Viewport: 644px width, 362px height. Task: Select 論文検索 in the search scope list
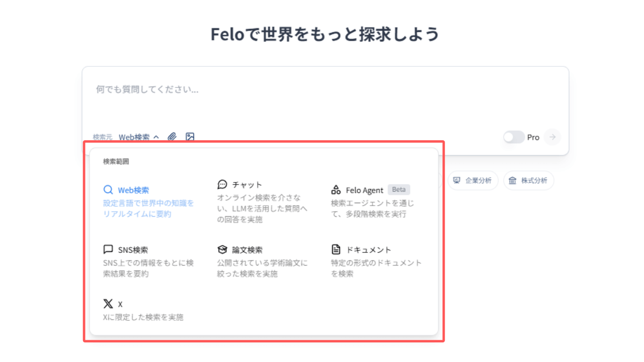[x=263, y=261]
